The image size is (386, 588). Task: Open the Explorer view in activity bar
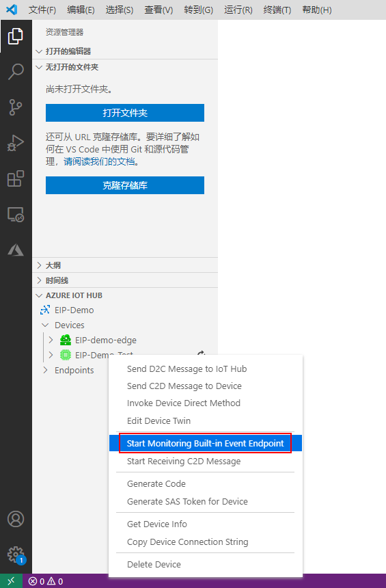[x=15, y=36]
